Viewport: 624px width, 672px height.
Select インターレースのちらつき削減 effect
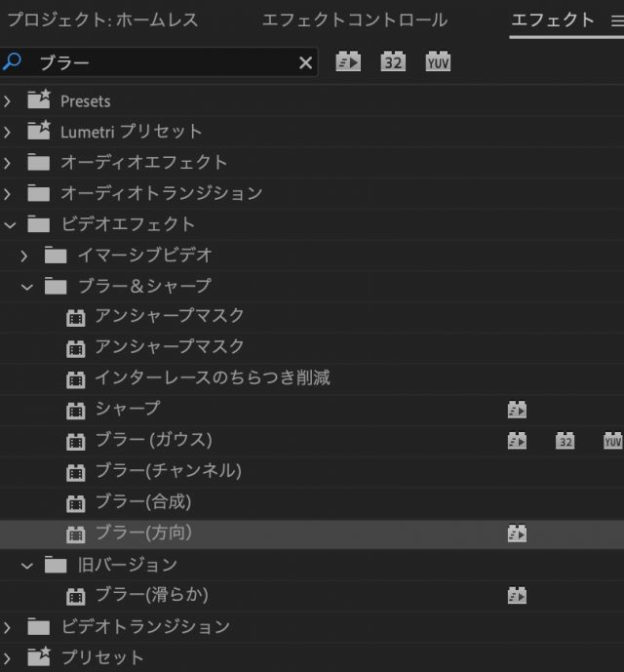(212, 377)
